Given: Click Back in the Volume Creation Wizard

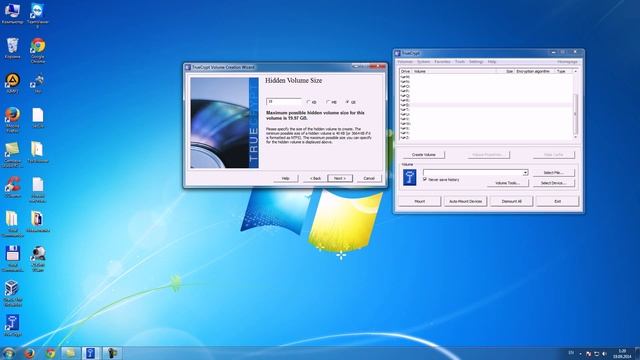Looking at the screenshot, I should [x=315, y=178].
